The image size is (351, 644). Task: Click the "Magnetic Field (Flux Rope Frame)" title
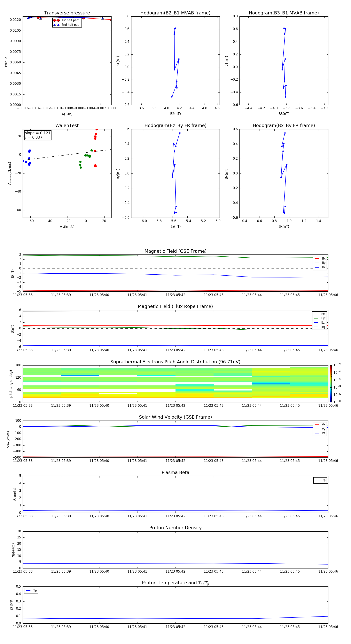[x=175, y=307]
